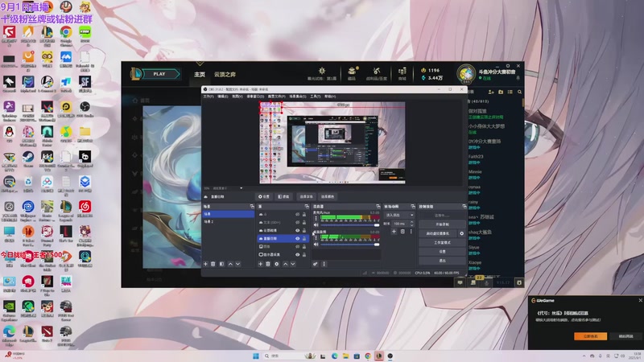The height and width of the screenshot is (362, 644).
Task: Click PLAY button in League client
Action: (159, 74)
